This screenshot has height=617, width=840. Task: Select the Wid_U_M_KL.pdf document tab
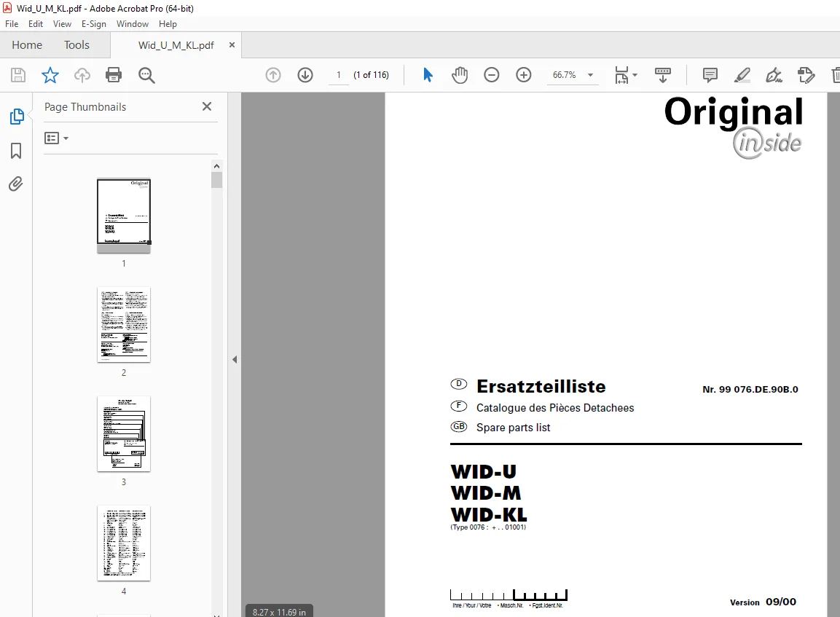pyautogui.click(x=176, y=45)
